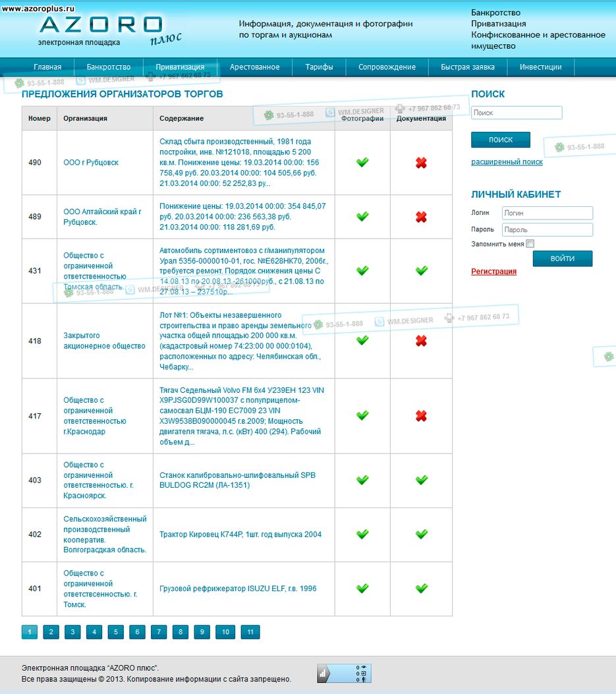The image size is (616, 694).
Task: Open lot Трактор Кировец К744Р
Action: click(240, 535)
